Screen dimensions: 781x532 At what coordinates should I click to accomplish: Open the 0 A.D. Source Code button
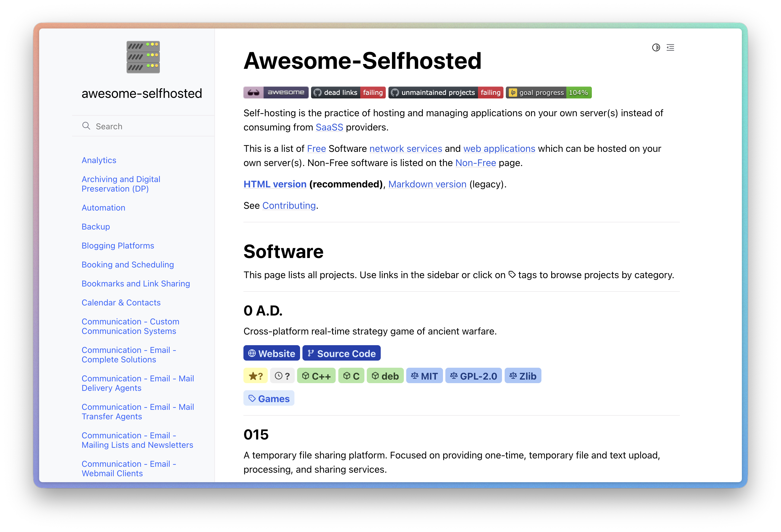[x=341, y=353]
